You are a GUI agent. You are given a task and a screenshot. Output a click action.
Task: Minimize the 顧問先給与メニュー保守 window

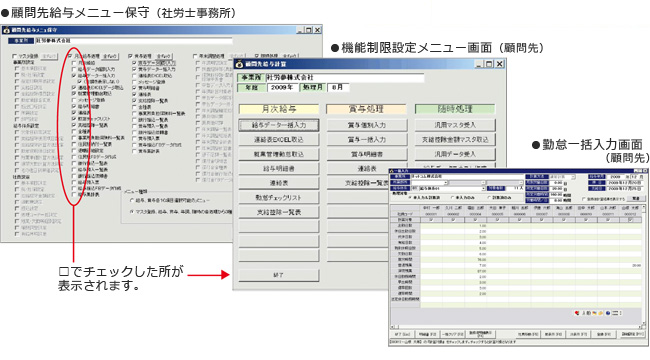pyautogui.click(x=300, y=30)
